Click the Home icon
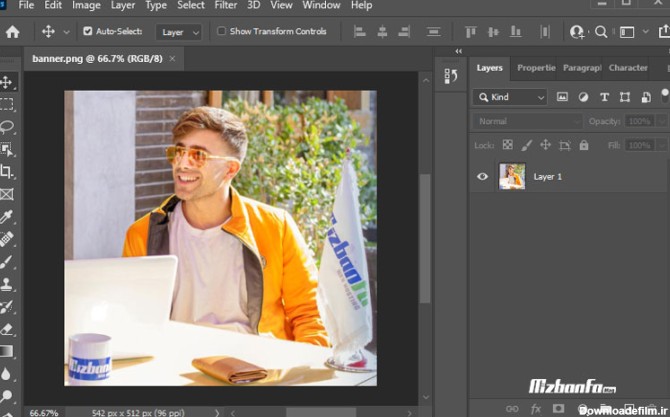Screen dimensions: 670x417 12,32
